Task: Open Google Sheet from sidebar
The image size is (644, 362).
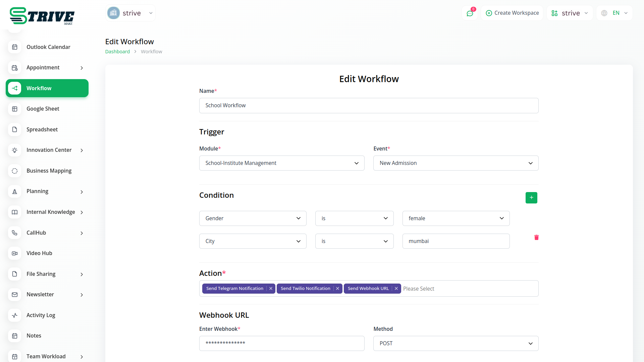Action: pos(43,109)
